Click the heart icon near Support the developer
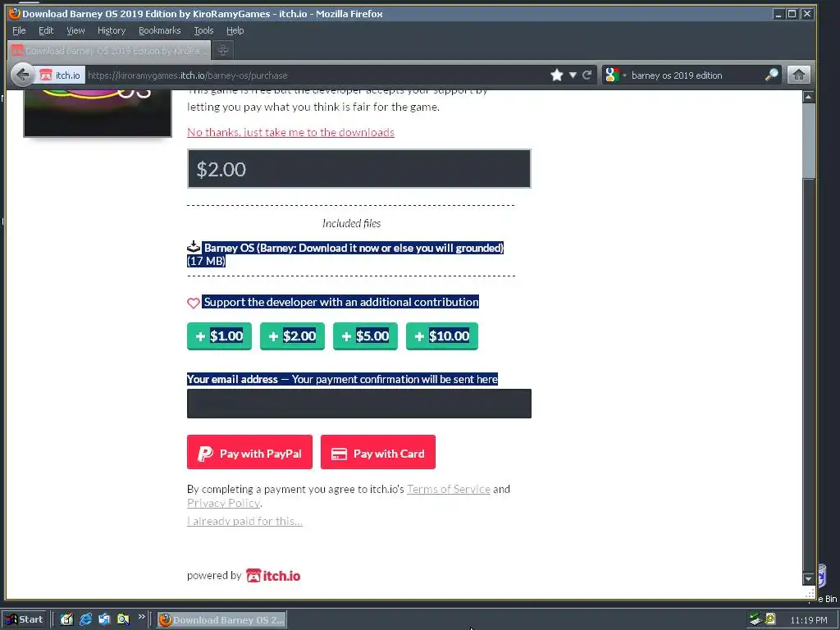840x630 pixels. point(194,303)
